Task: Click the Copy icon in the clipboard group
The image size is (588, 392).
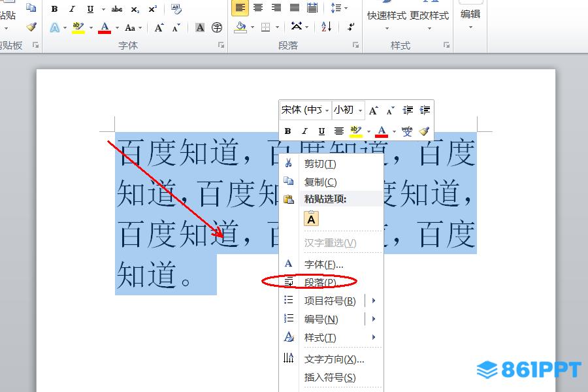Action: [x=31, y=7]
